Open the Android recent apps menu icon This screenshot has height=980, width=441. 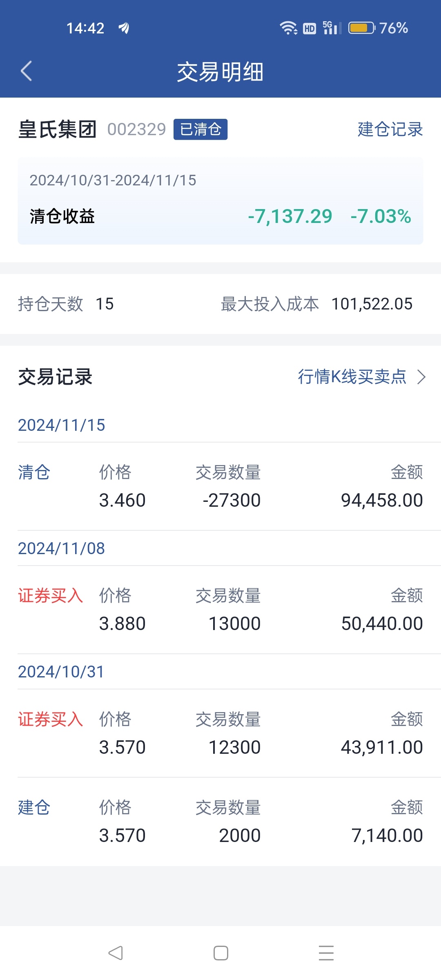(x=326, y=953)
